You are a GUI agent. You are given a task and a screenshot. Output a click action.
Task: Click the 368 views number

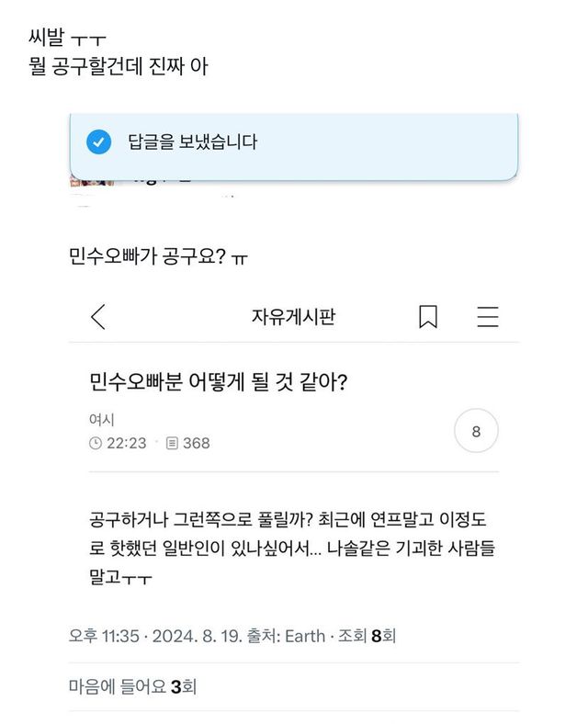tap(197, 443)
